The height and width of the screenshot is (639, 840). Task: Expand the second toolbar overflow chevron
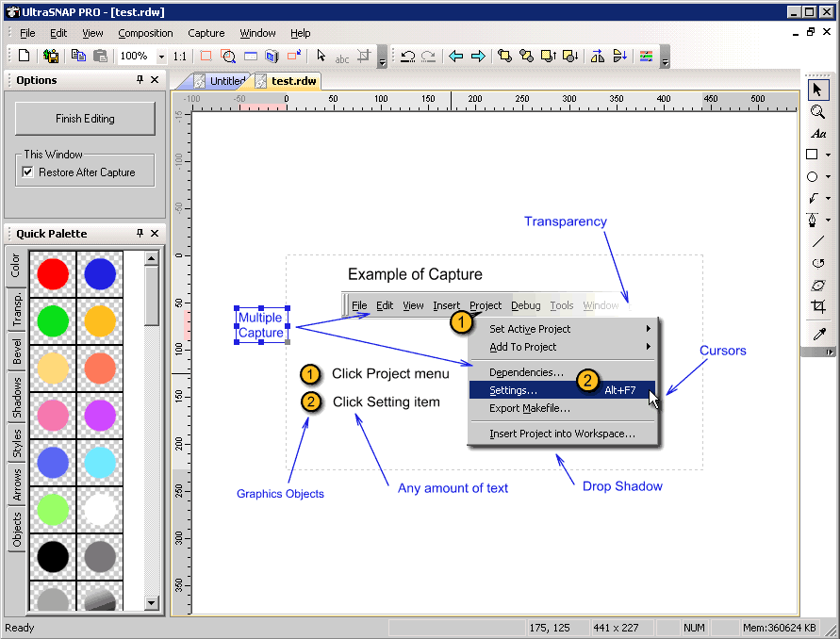pyautogui.click(x=665, y=57)
